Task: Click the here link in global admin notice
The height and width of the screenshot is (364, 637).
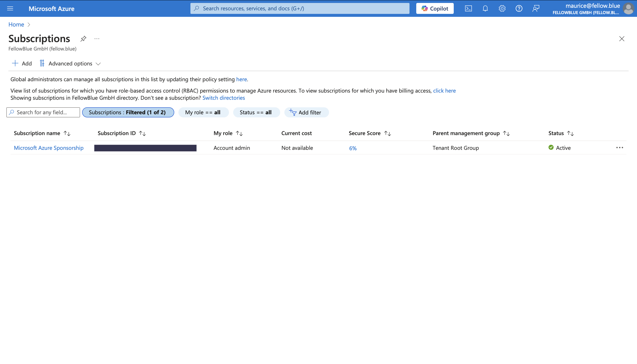Action: [241, 79]
